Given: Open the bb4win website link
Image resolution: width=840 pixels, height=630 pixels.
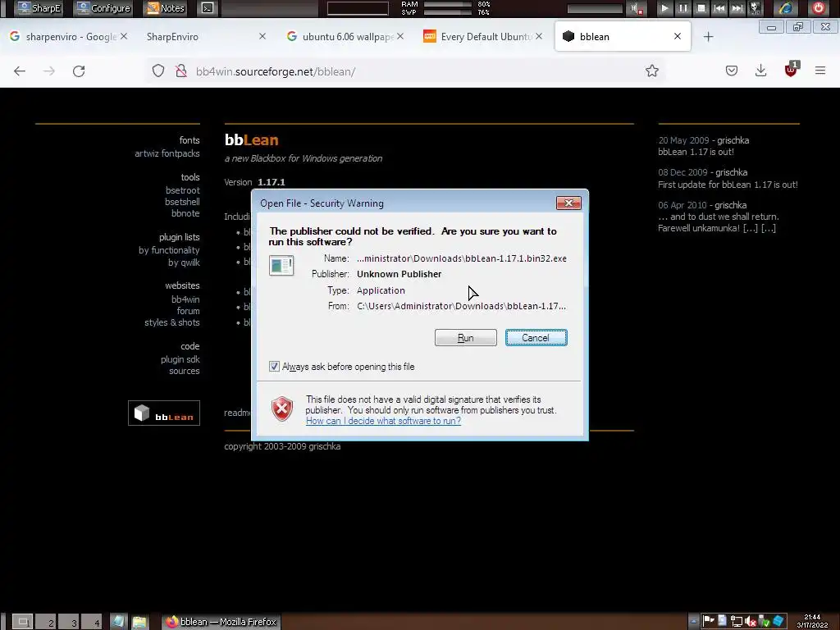Looking at the screenshot, I should point(185,299).
